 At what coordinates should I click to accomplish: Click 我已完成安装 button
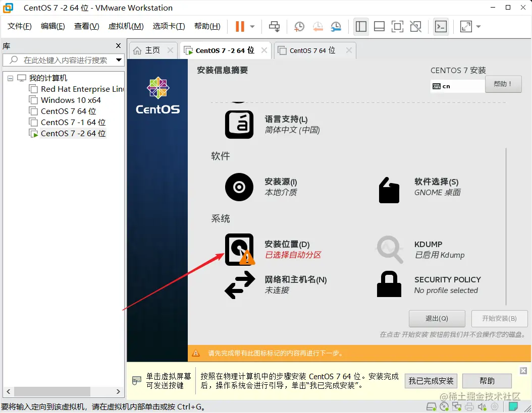coord(431,381)
